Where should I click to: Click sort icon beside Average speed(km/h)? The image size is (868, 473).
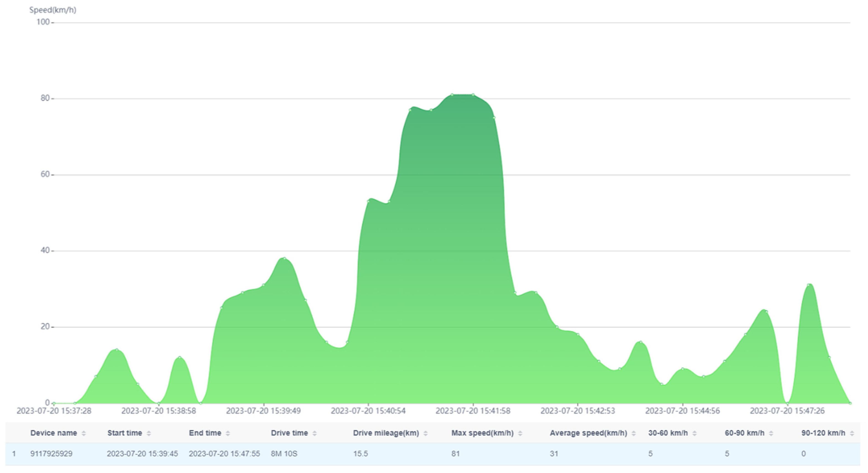634,434
